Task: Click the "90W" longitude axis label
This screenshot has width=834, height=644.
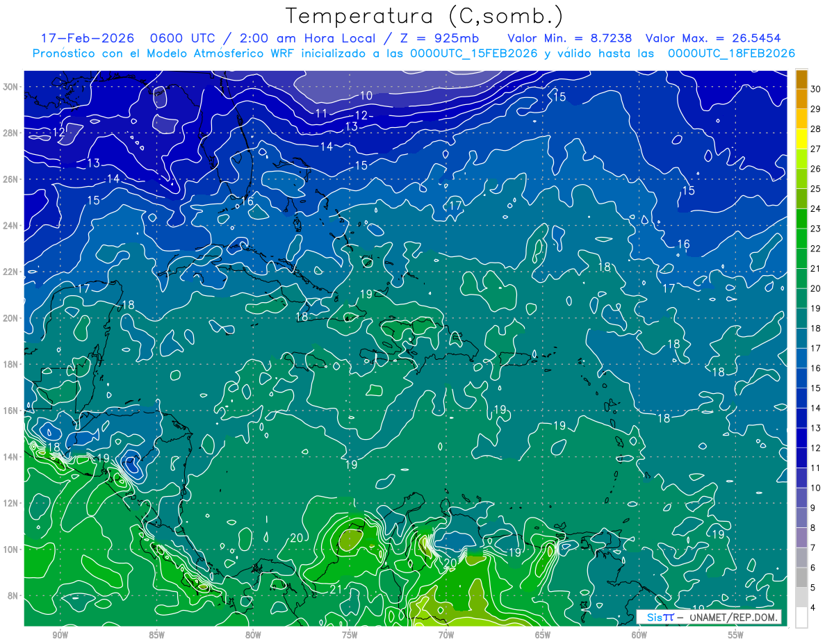Action: [x=60, y=634]
